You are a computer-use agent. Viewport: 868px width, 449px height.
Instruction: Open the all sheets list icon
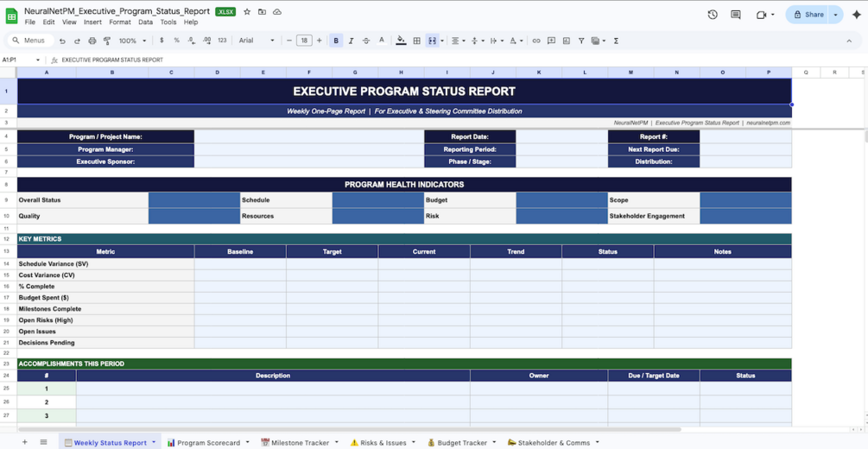point(44,442)
